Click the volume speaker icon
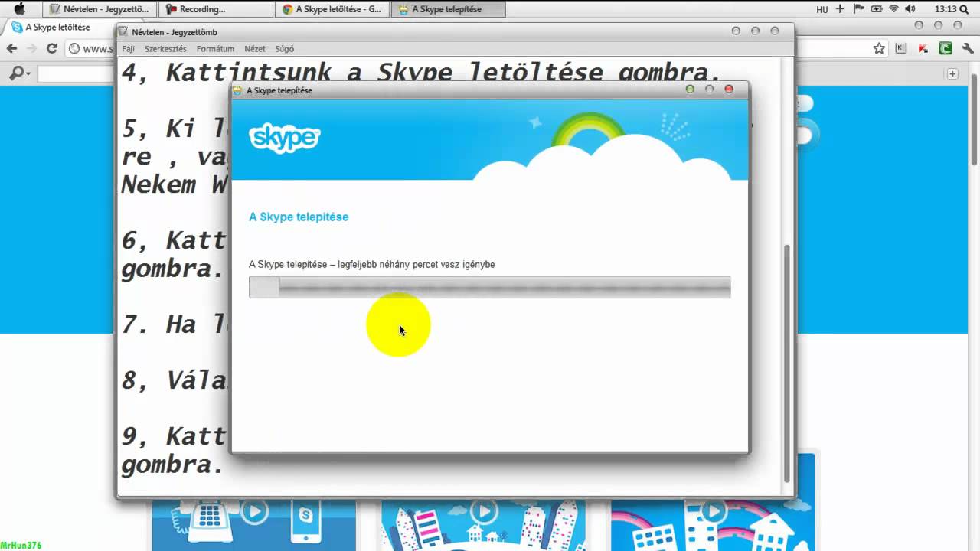 click(x=910, y=9)
